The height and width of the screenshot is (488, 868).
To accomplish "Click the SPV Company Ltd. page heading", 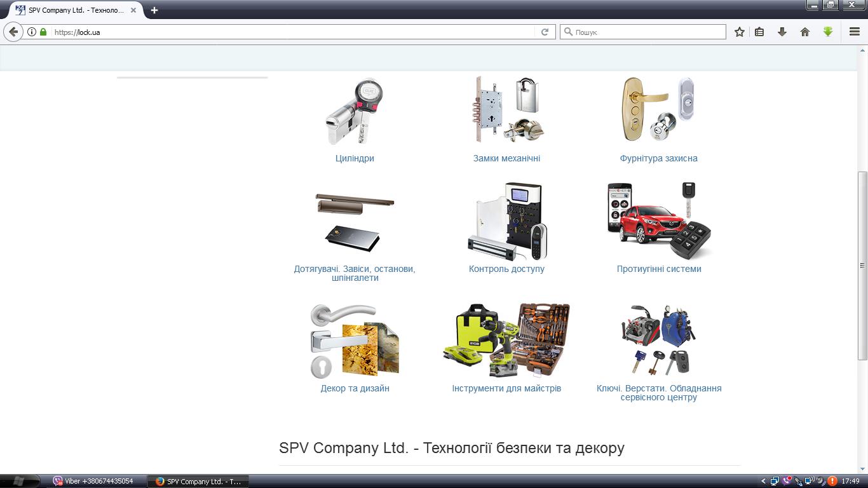I will pyautogui.click(x=452, y=448).
